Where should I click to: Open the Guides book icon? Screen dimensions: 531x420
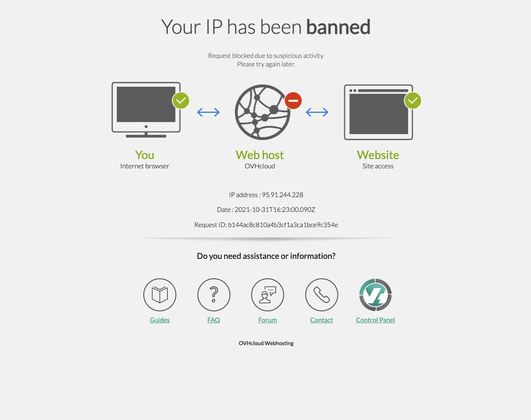coord(160,295)
